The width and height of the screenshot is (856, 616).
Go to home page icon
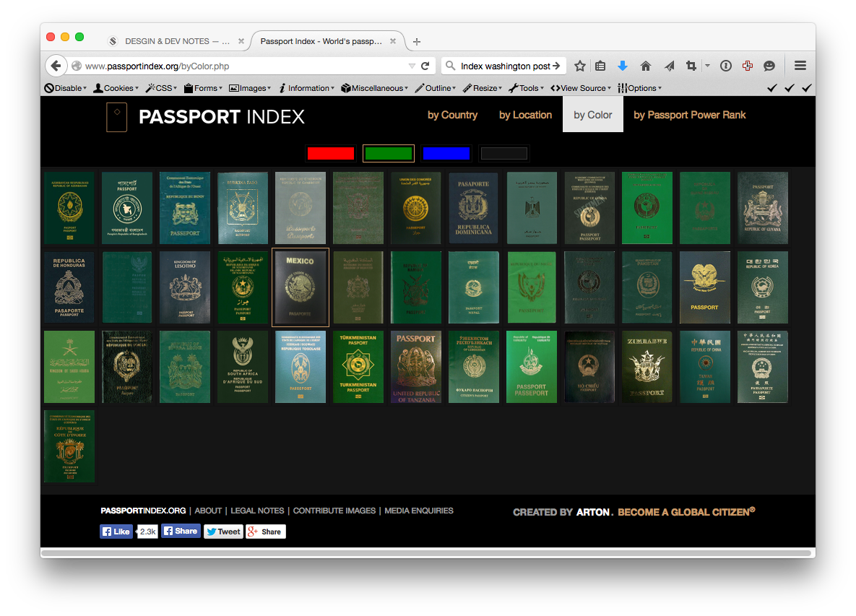pyautogui.click(x=646, y=66)
